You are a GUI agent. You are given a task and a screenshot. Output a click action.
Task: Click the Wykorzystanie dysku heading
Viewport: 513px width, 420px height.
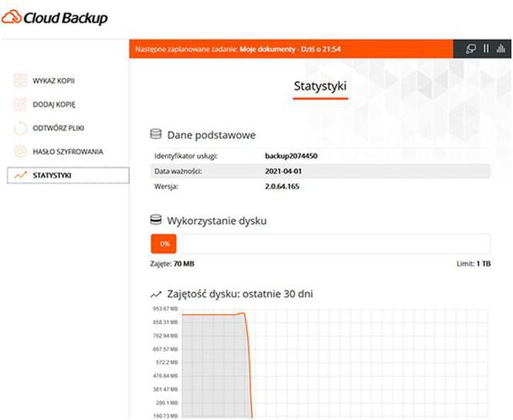coord(217,221)
